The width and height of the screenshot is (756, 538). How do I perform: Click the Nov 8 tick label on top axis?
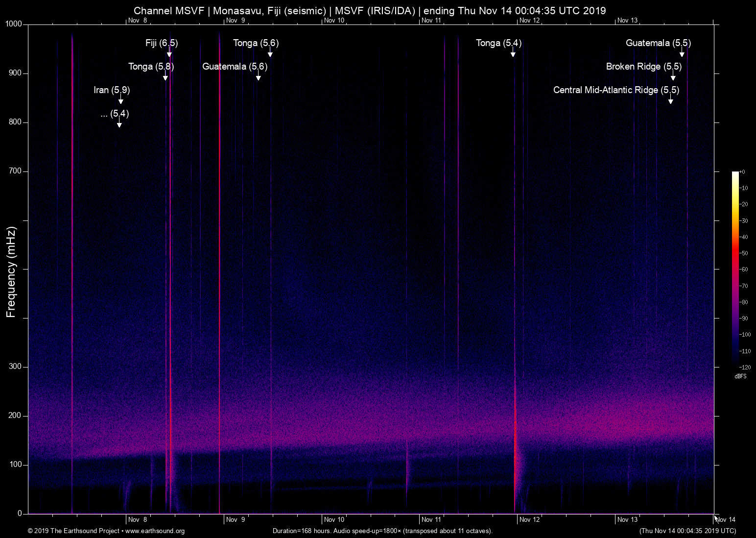click(x=139, y=21)
